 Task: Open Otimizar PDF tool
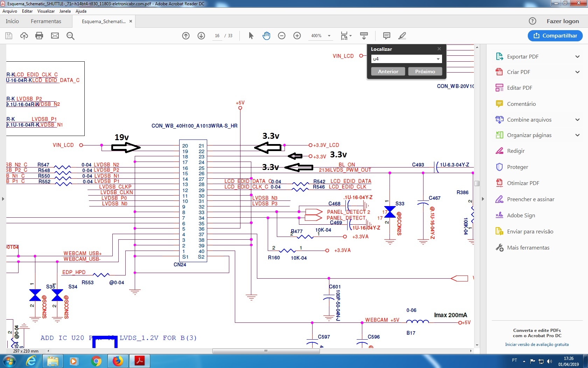(x=523, y=183)
